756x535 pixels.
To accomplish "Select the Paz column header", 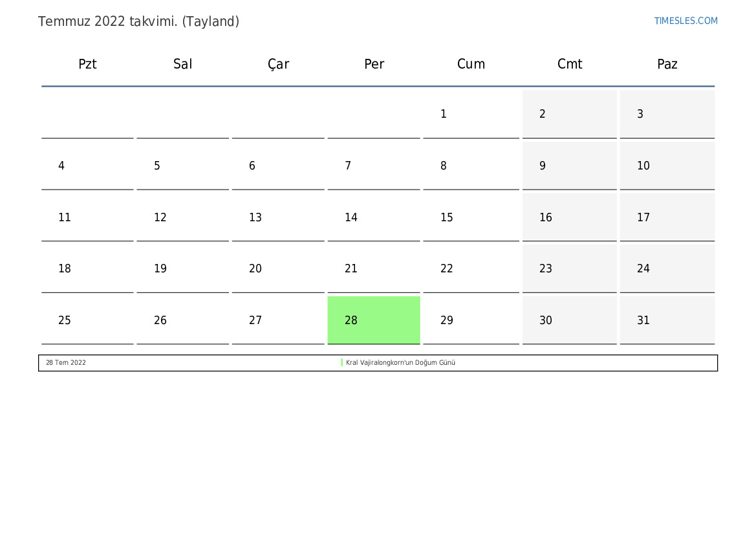I will coord(667,64).
